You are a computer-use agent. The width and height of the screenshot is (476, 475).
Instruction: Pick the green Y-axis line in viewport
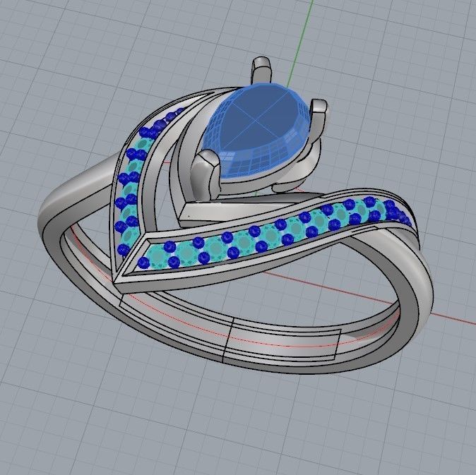(x=299, y=42)
